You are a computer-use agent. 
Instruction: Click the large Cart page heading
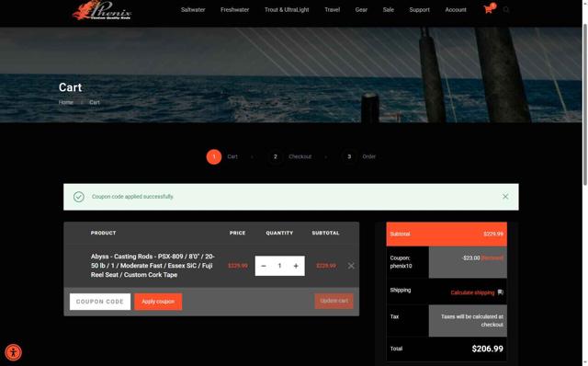point(70,87)
